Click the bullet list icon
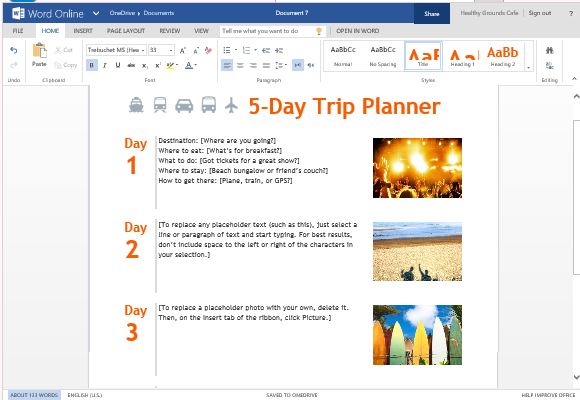 pos(227,50)
